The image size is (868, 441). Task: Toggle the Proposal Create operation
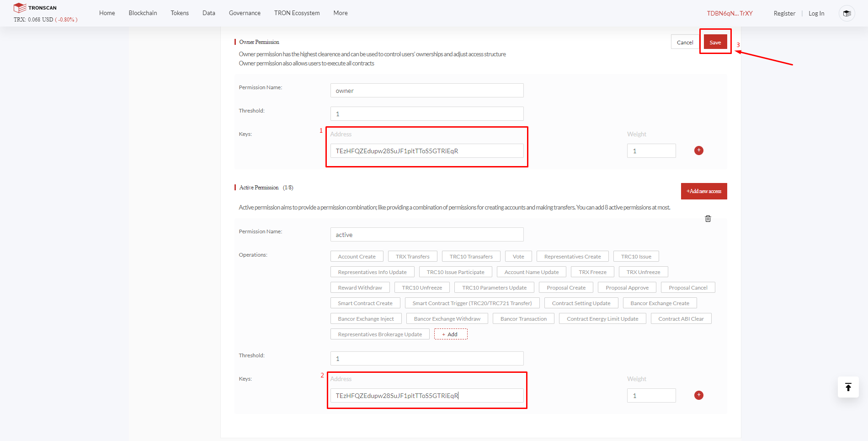pos(566,288)
